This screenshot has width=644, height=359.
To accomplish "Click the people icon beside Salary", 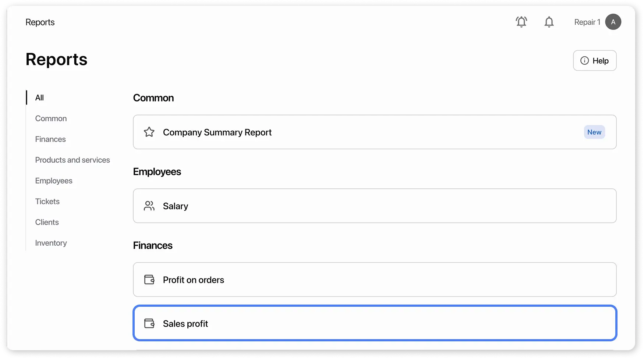I will pos(149,206).
